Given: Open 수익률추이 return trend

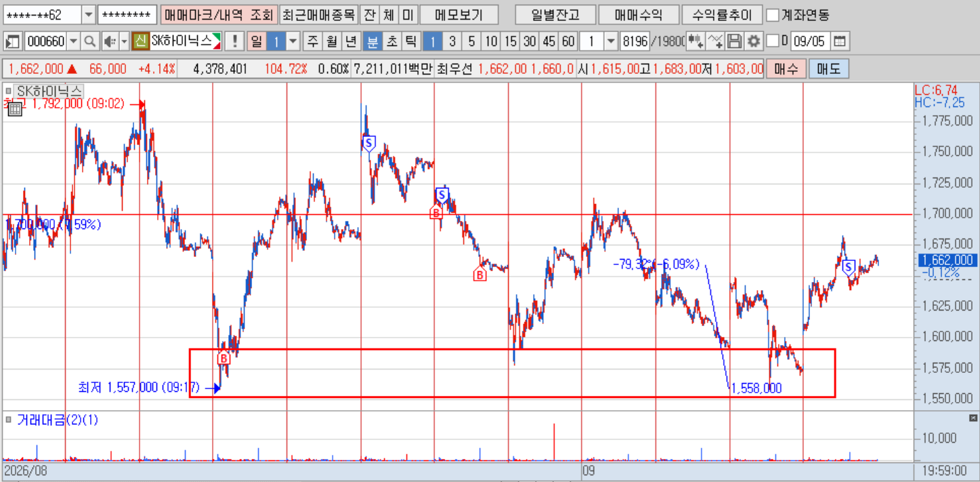Looking at the screenshot, I should click(723, 15).
